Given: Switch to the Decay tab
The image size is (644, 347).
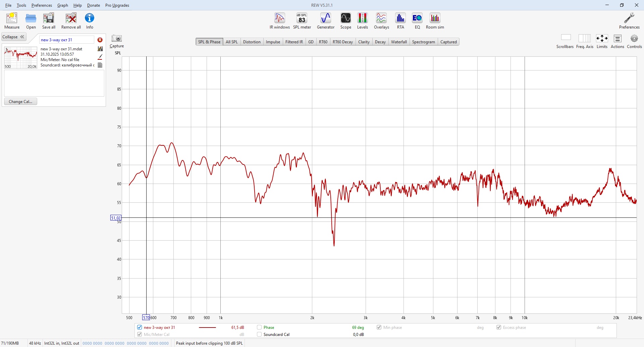Looking at the screenshot, I should (380, 42).
